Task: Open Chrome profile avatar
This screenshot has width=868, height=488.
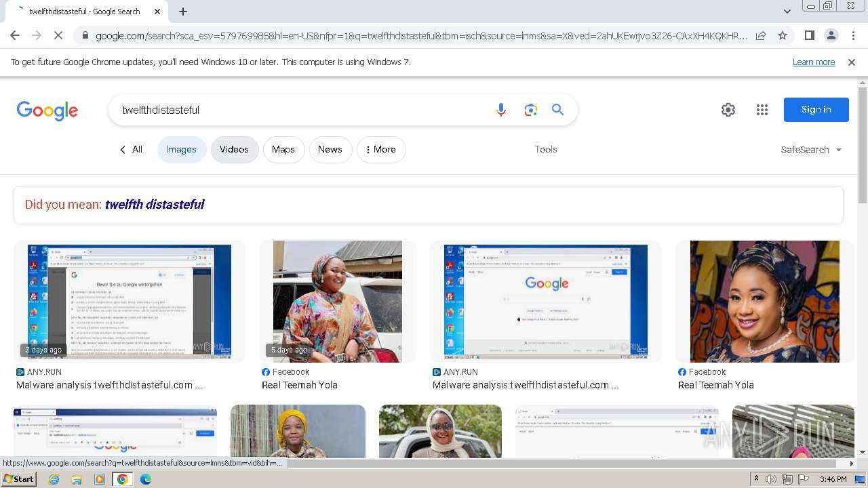Action: click(831, 35)
